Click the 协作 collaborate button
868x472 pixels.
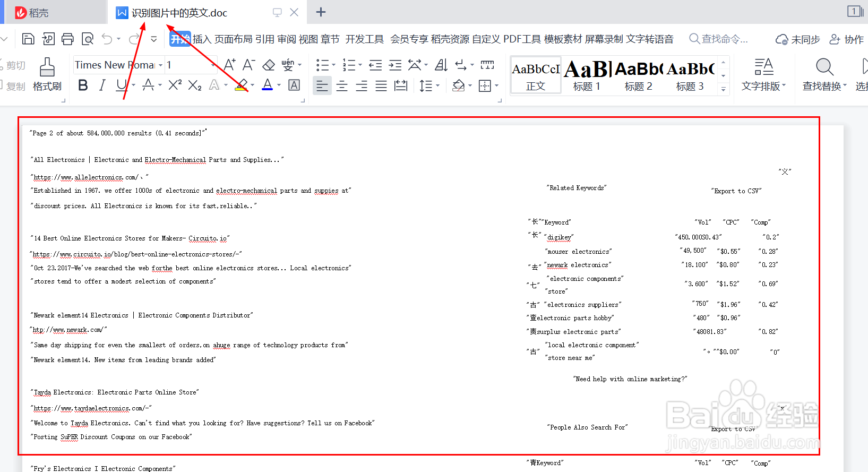pos(847,39)
